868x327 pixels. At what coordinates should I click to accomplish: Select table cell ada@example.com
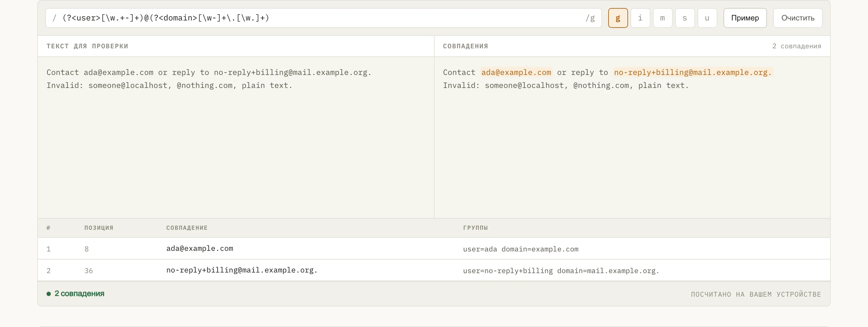coord(199,248)
